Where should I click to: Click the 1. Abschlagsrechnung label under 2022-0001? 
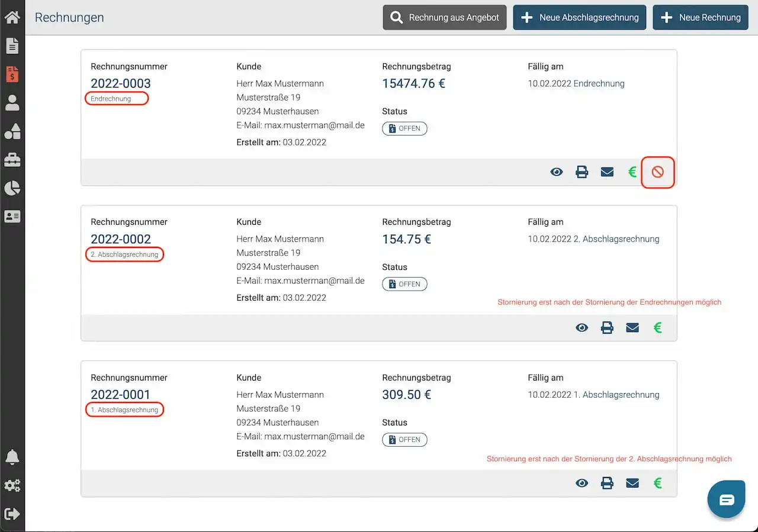(124, 410)
